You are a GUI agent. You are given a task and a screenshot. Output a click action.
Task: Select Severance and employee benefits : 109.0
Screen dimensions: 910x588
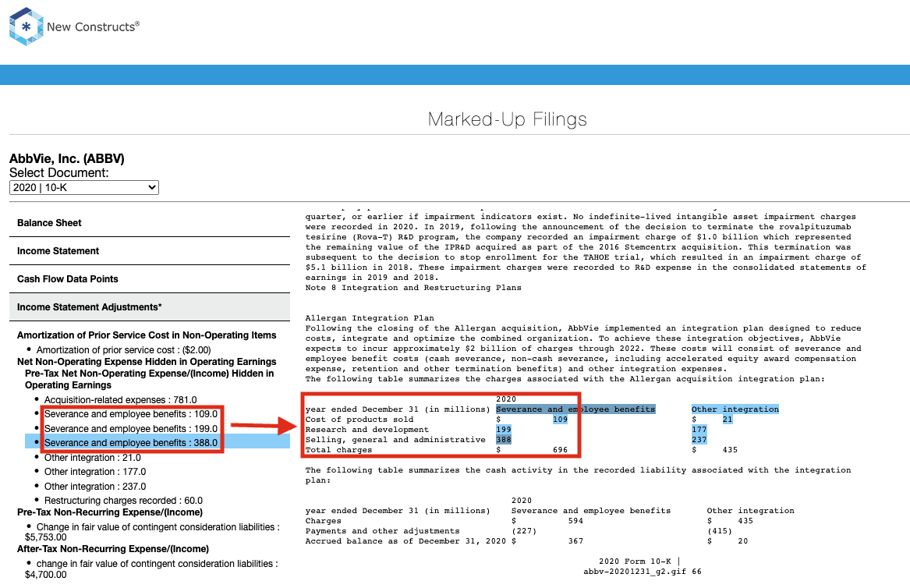click(131, 414)
